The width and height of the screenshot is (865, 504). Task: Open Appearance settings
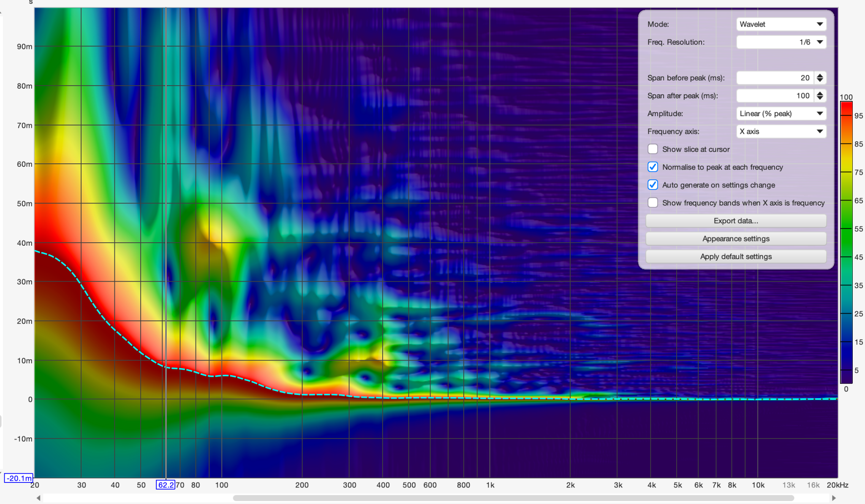pos(736,238)
